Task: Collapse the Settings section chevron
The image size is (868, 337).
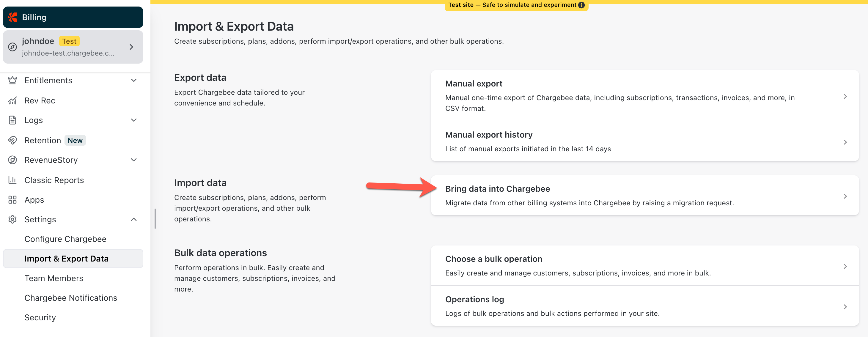Action: click(x=134, y=219)
